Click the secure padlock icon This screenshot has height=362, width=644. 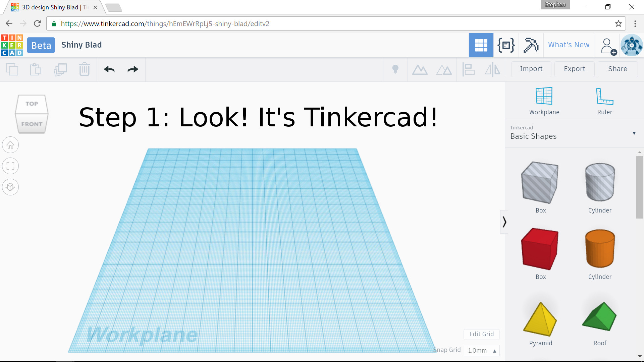54,23
